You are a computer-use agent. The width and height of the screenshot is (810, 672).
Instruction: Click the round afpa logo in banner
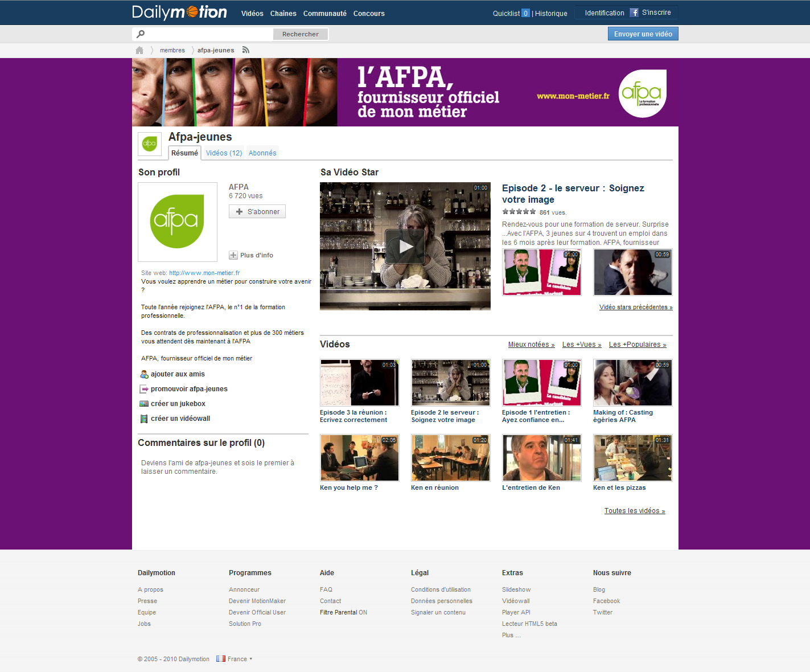(642, 93)
